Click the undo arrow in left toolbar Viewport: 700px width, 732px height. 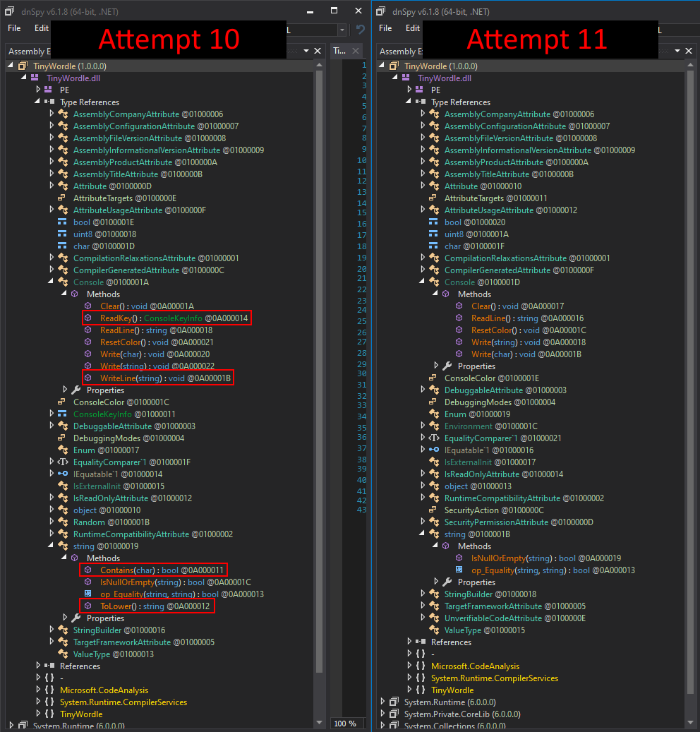[x=361, y=30]
